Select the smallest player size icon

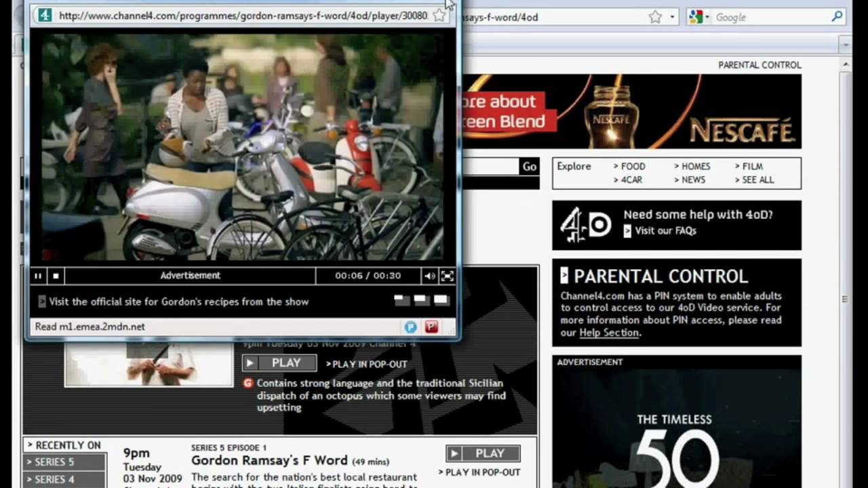click(x=402, y=300)
